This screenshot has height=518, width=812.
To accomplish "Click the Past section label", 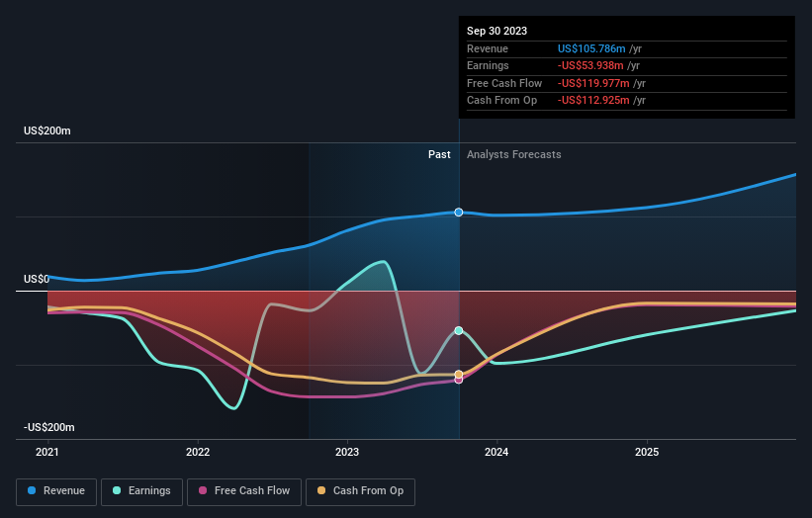I will (x=439, y=155).
